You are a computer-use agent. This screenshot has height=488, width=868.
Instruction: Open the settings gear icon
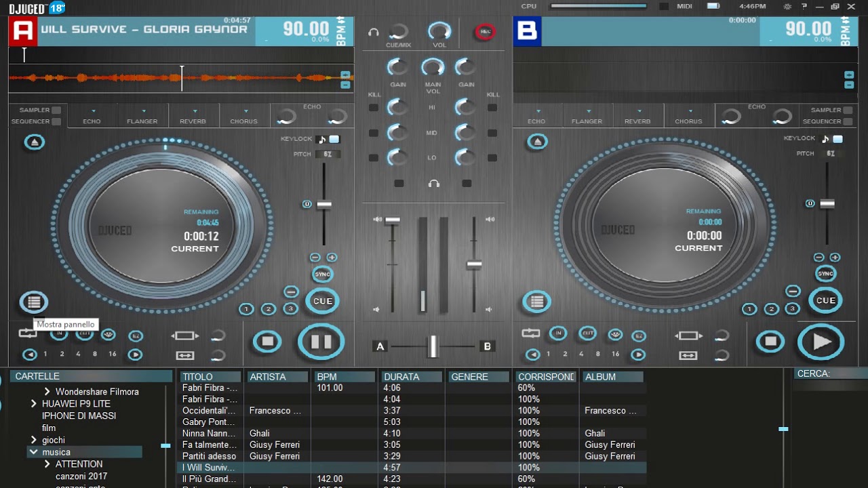point(787,7)
